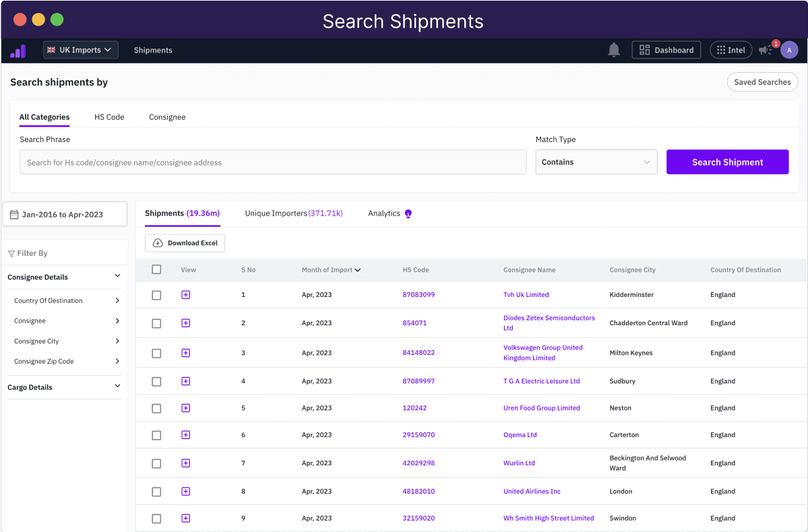
Task: Click the Search Shipment button
Action: click(727, 162)
